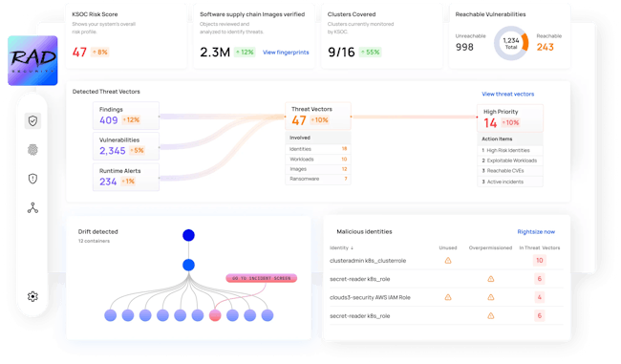Select the Images row under Involved

pyautogui.click(x=318, y=169)
